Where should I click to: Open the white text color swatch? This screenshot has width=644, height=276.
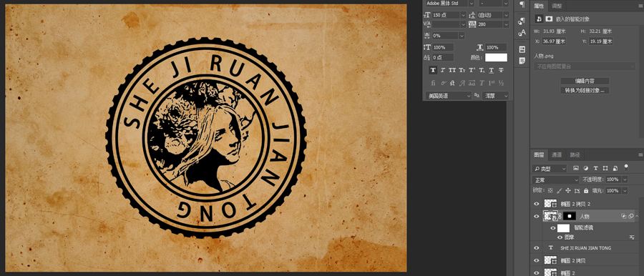click(x=496, y=57)
